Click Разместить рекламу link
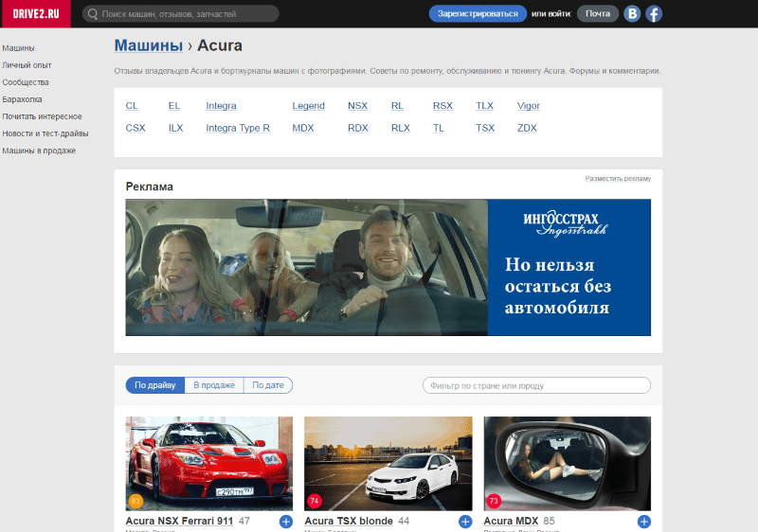The image size is (758, 532). click(618, 179)
